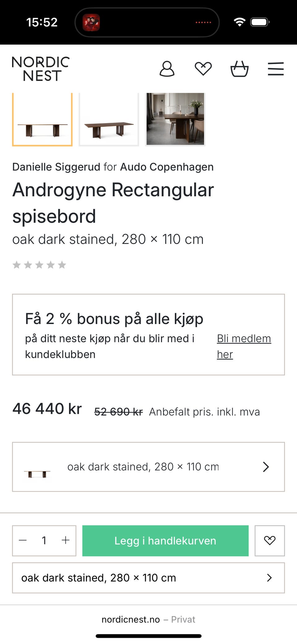This screenshot has width=297, height=644.
Task: Open the favorites heart icon in header
Action: coord(203,69)
